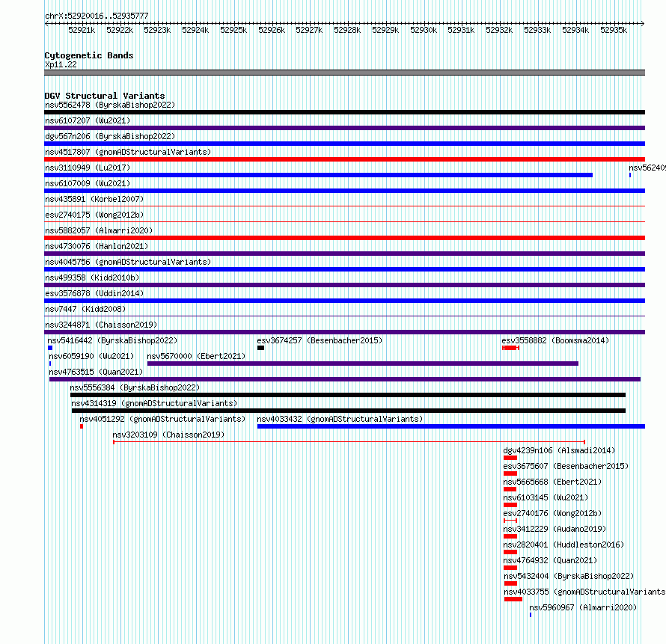Open variant nsv4763515 (Quan2021)
Screen dimensions: 666x644
96,372
